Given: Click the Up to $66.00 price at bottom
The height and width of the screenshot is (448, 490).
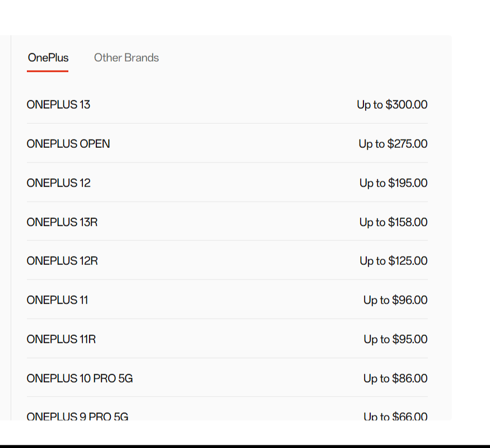Looking at the screenshot, I should click(x=396, y=417).
